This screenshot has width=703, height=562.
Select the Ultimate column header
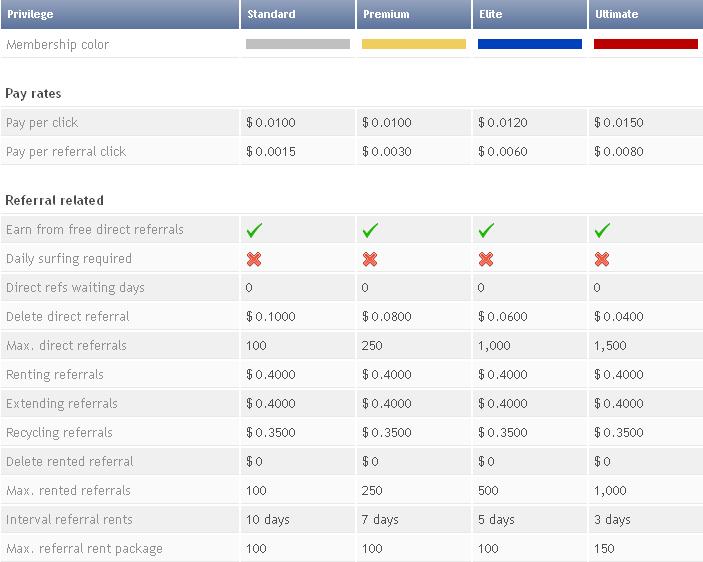616,14
